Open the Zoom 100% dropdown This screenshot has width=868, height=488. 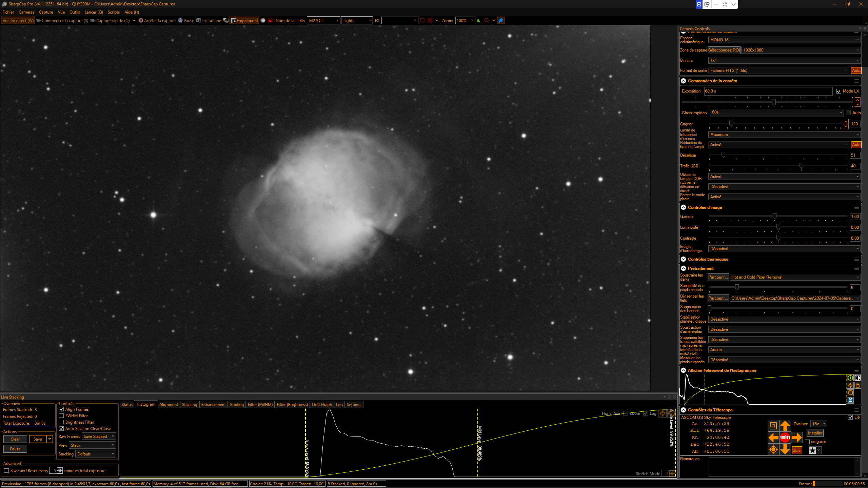click(x=465, y=21)
